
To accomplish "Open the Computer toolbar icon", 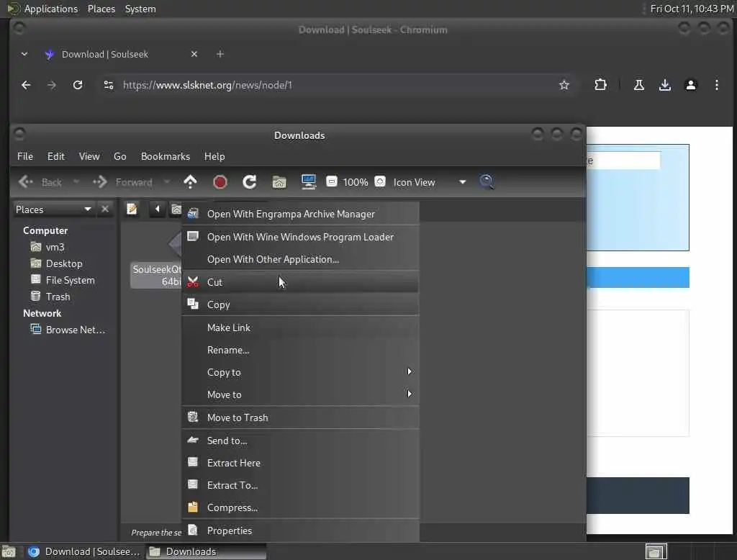I will (308, 182).
